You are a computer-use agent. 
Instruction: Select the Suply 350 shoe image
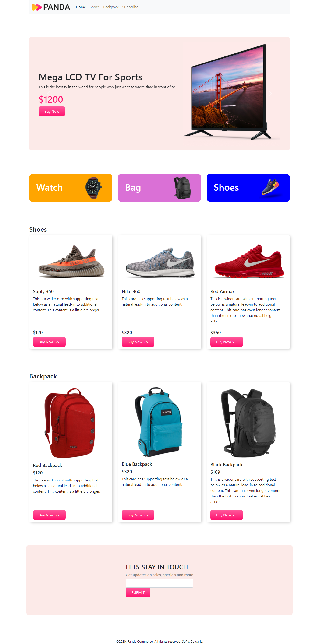[x=71, y=261]
